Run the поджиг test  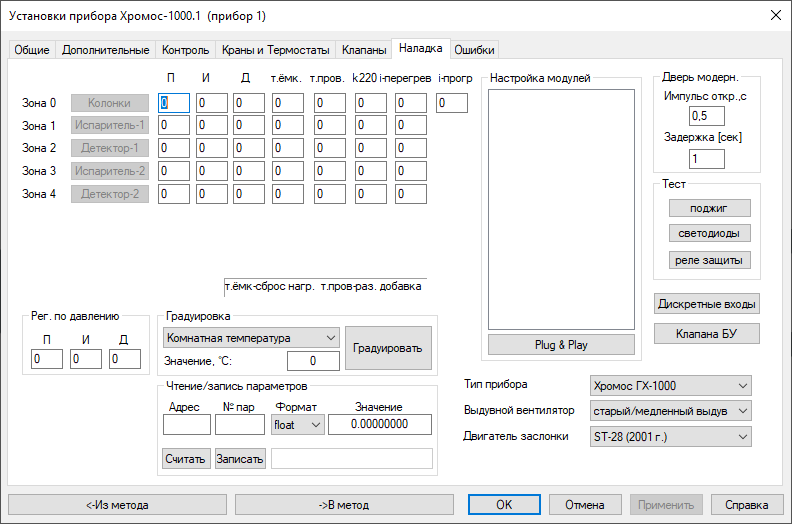(x=709, y=208)
